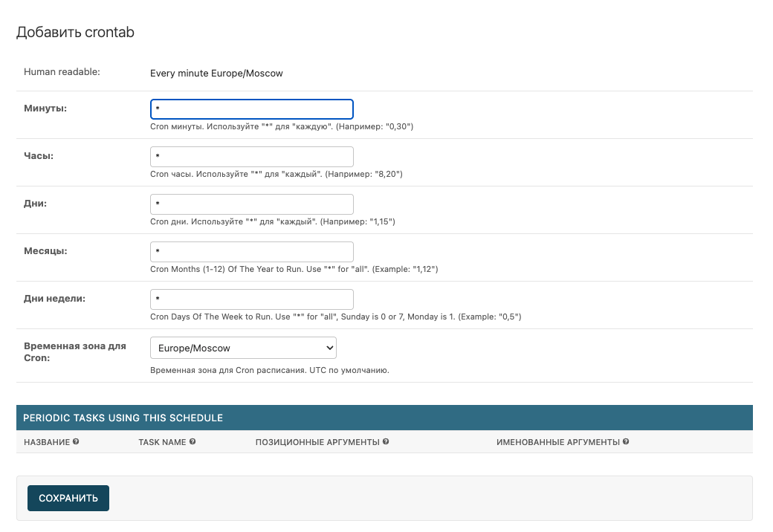Image resolution: width=773 pixels, height=532 pixels.
Task: Click into the Часы input field
Action: 252,157
